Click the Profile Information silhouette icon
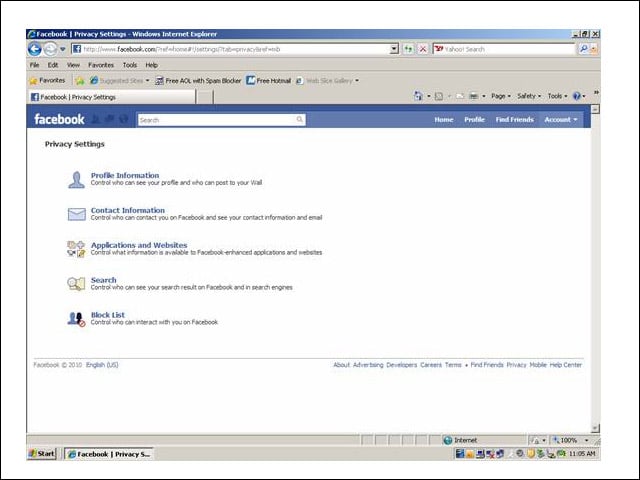Viewport: 640px width, 480px height. [76, 180]
